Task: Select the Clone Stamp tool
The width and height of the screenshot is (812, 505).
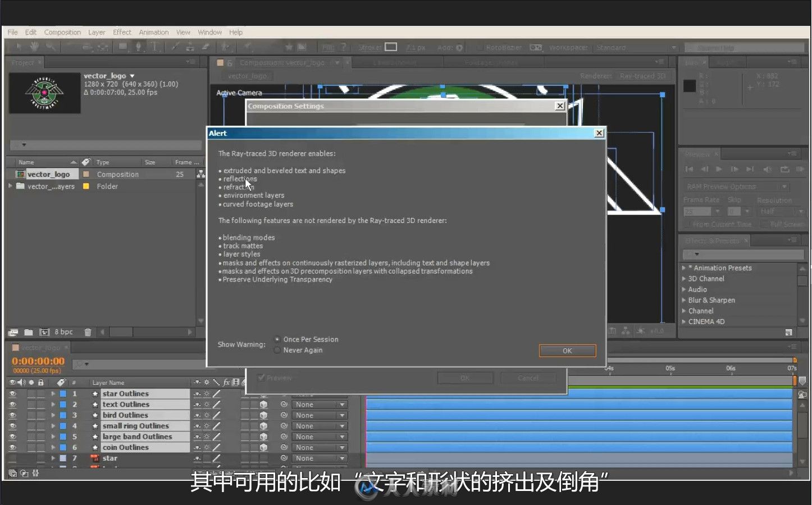Action: pyautogui.click(x=190, y=47)
